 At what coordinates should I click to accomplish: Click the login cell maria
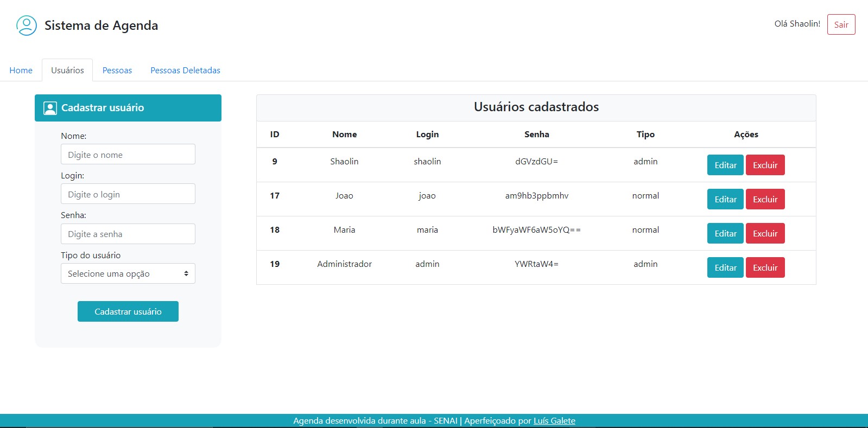[x=427, y=230]
